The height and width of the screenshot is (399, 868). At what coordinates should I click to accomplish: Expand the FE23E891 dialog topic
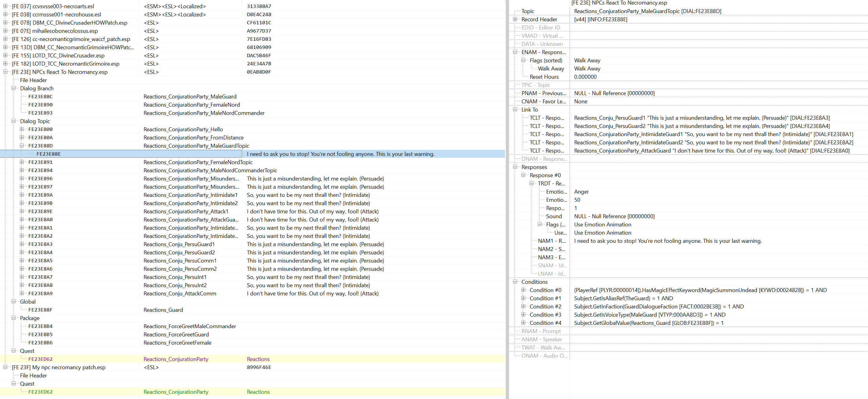point(22,162)
